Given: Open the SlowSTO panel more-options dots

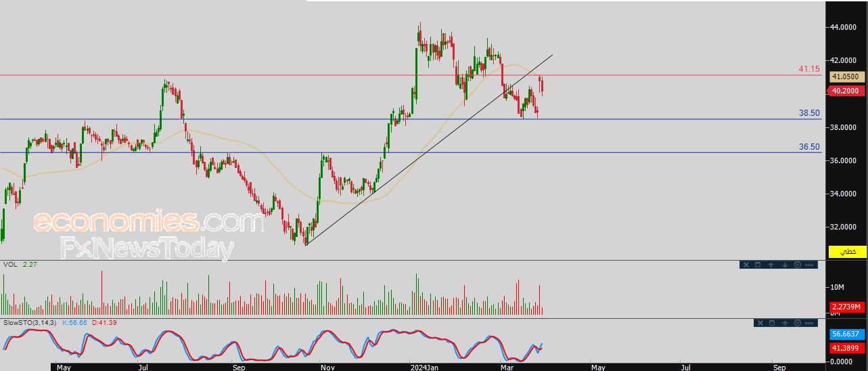Looking at the screenshot, I should click(x=809, y=323).
